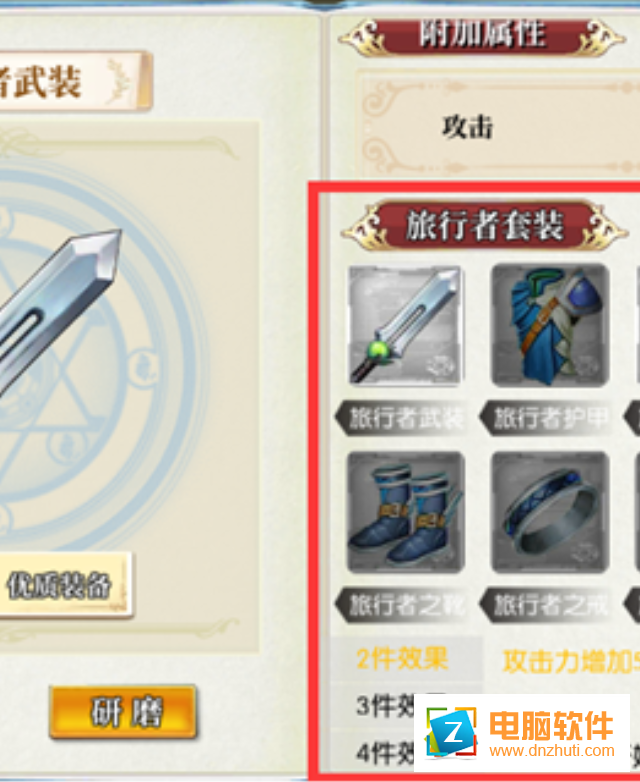
Task: Select the traveler boots icon
Action: pyautogui.click(x=406, y=512)
